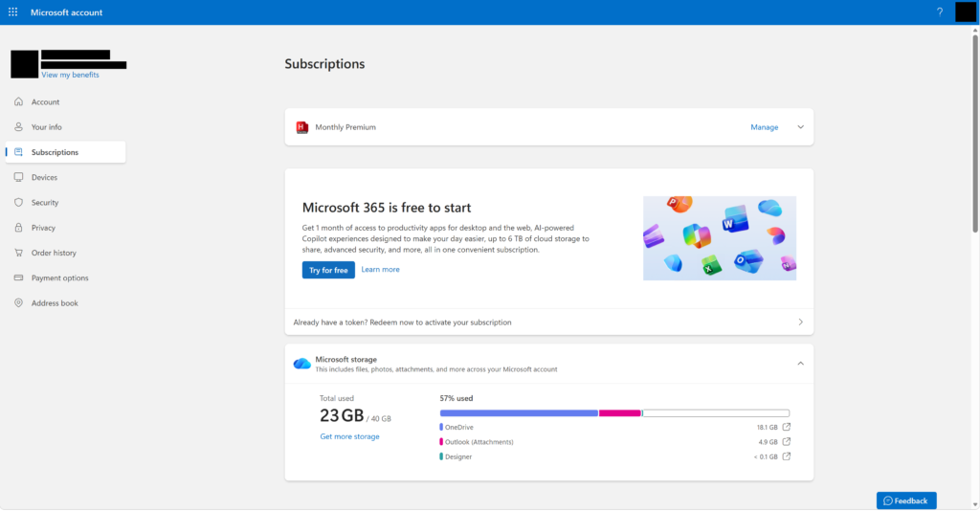Collapse the Microsoft storage section

pos(800,364)
